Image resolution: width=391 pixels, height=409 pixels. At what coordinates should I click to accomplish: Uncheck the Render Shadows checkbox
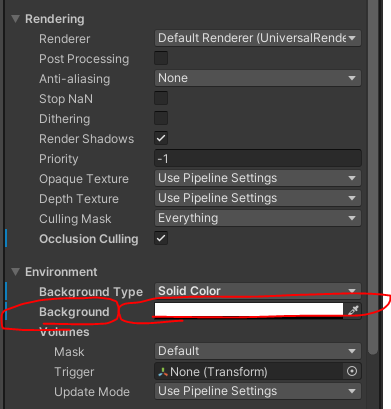click(161, 138)
